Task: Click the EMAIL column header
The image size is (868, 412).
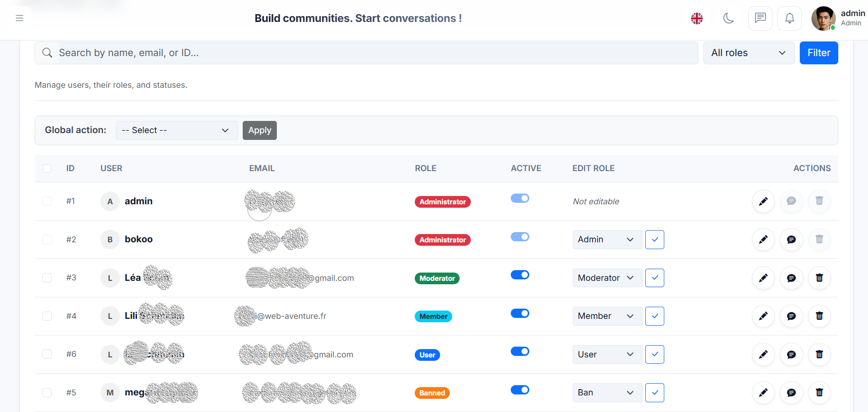Action: 262,168
